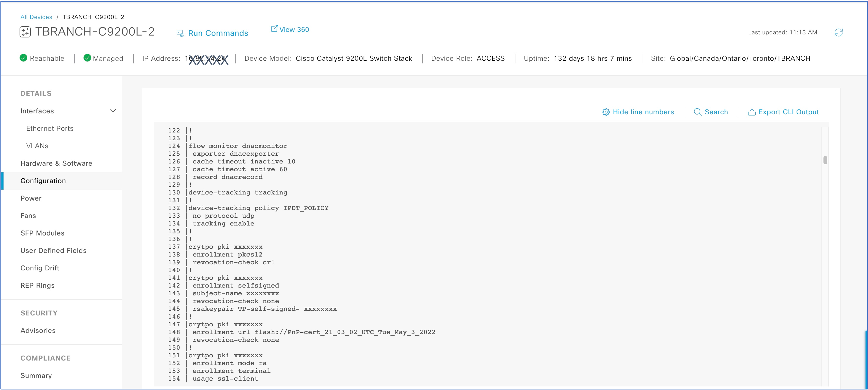This screenshot has height=390, width=868.
Task: Open Advisories under Security
Action: click(38, 330)
